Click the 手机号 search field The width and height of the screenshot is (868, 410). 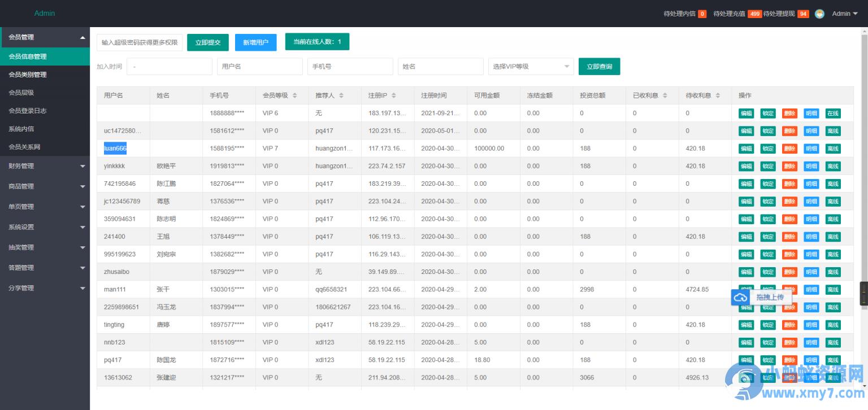350,67
